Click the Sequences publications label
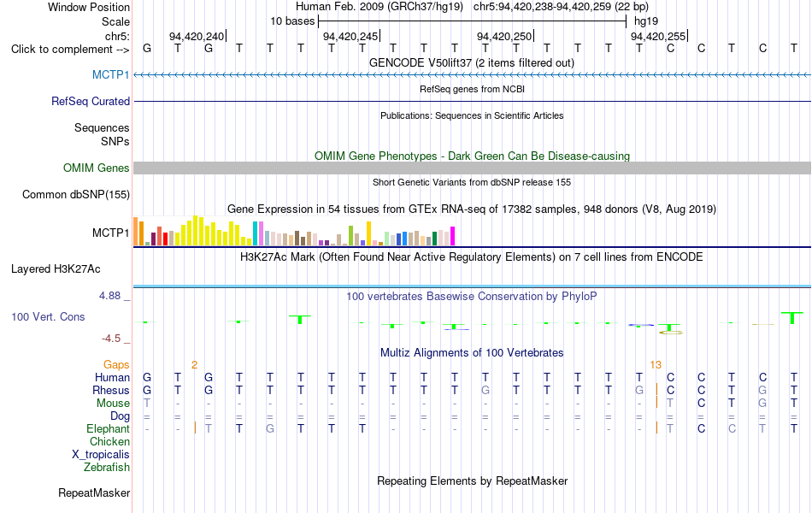Viewport: 812px width, 513px height. (102, 127)
